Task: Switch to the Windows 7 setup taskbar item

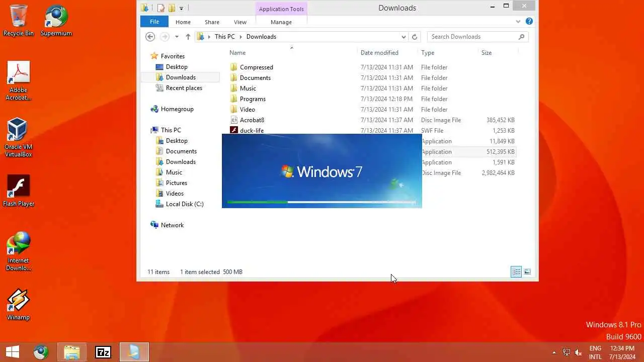Action: (x=134, y=352)
